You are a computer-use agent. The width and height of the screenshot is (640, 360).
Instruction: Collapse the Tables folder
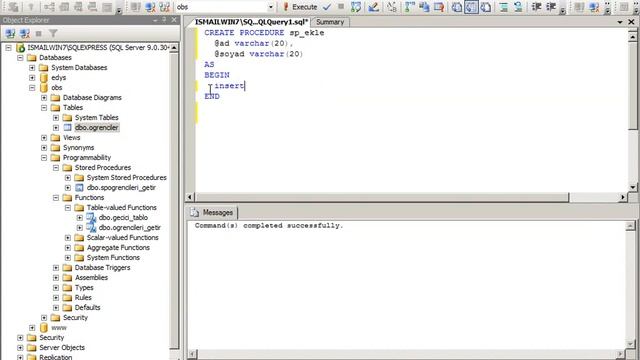[x=44, y=108]
